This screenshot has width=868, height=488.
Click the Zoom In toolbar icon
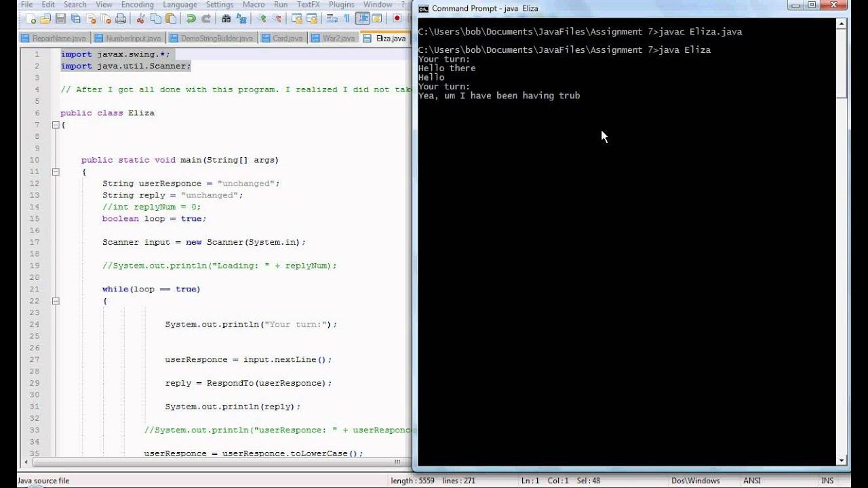pyautogui.click(x=261, y=19)
